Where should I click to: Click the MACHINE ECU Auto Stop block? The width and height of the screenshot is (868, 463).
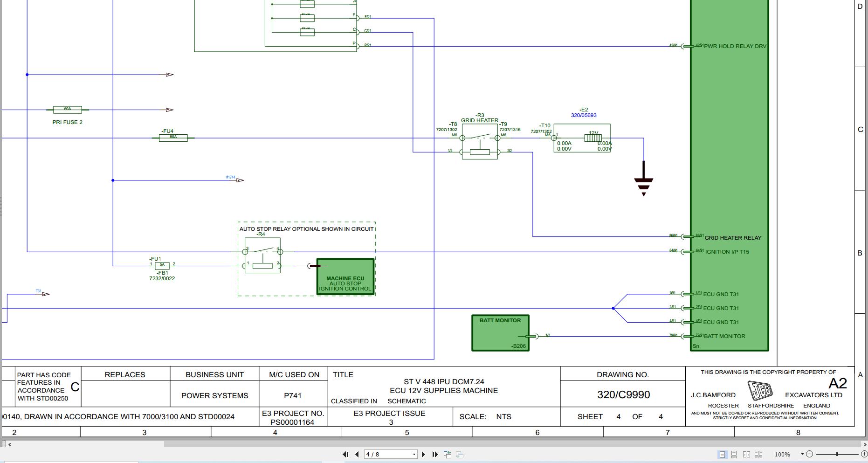click(x=345, y=276)
